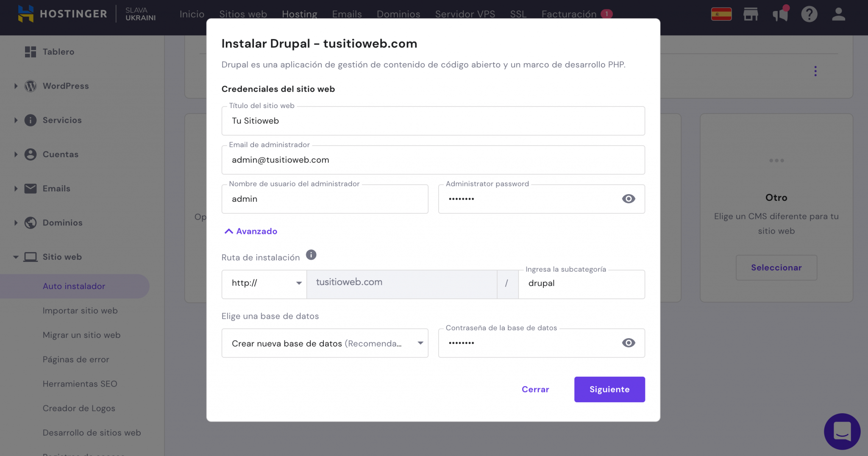Click the three-dot options menu
This screenshot has height=456, width=868.
[815, 71]
